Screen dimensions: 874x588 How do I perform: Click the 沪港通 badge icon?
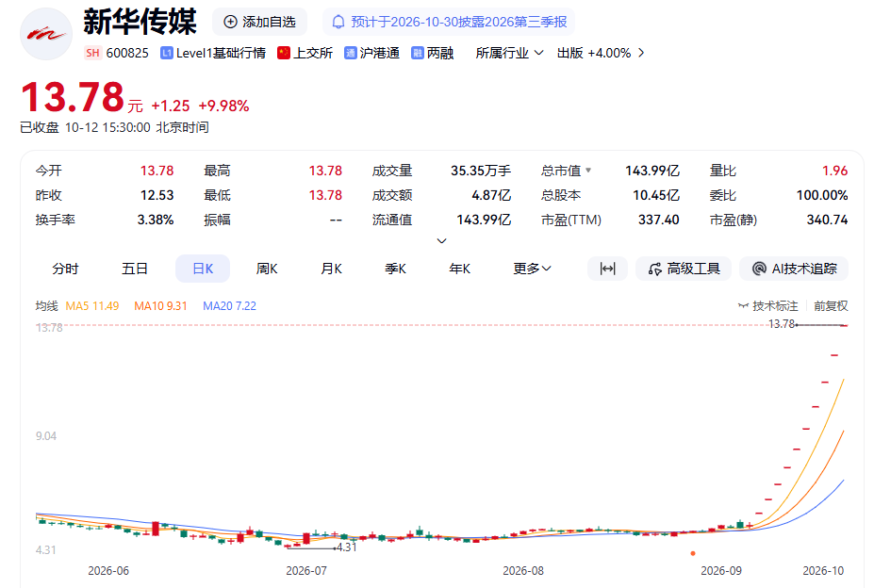pos(351,53)
